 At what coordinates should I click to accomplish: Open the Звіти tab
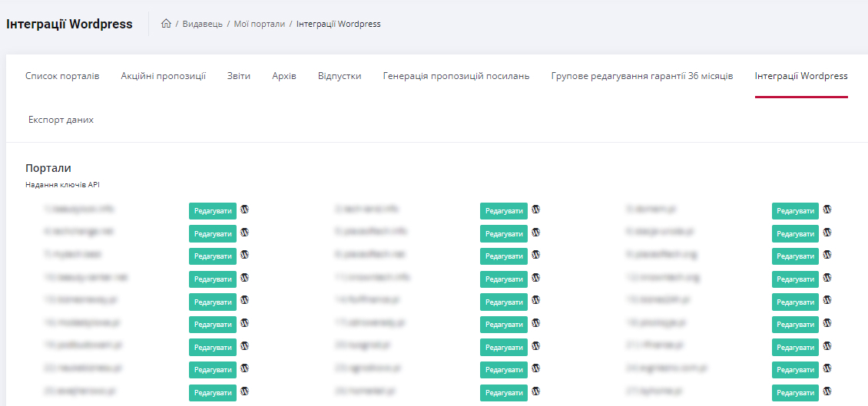(x=239, y=76)
